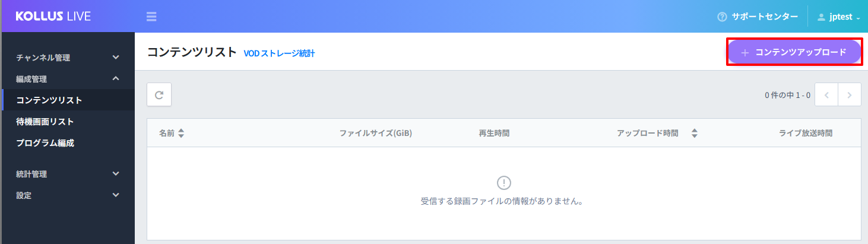Go to next page arrow
868x244 pixels.
coord(850,94)
